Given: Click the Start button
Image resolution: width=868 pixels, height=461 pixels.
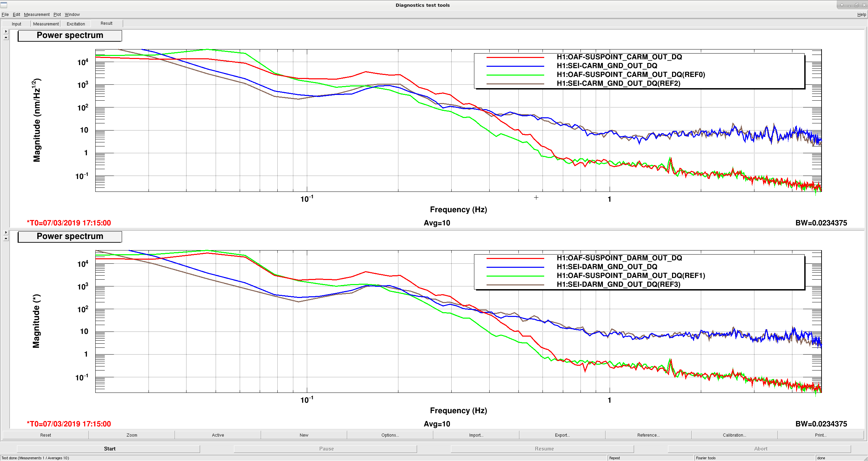Looking at the screenshot, I should 110,448.
